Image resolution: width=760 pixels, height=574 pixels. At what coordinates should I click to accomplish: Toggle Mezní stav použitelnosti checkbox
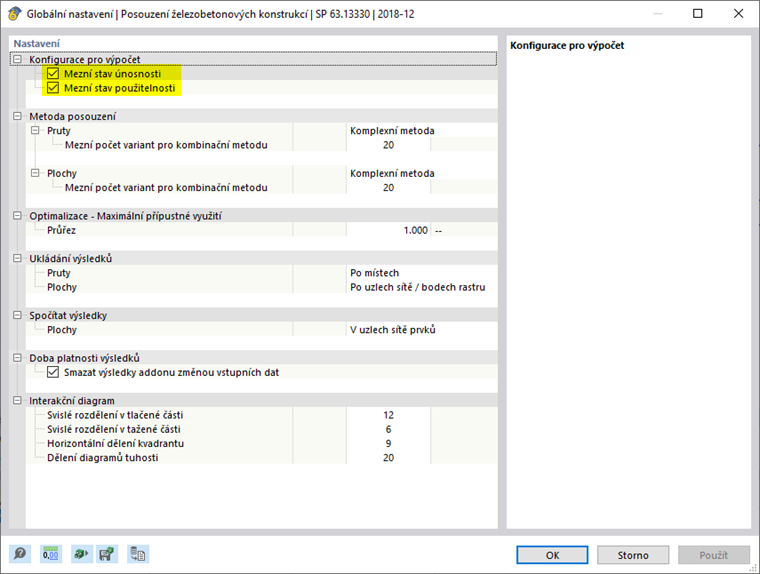pos(53,88)
